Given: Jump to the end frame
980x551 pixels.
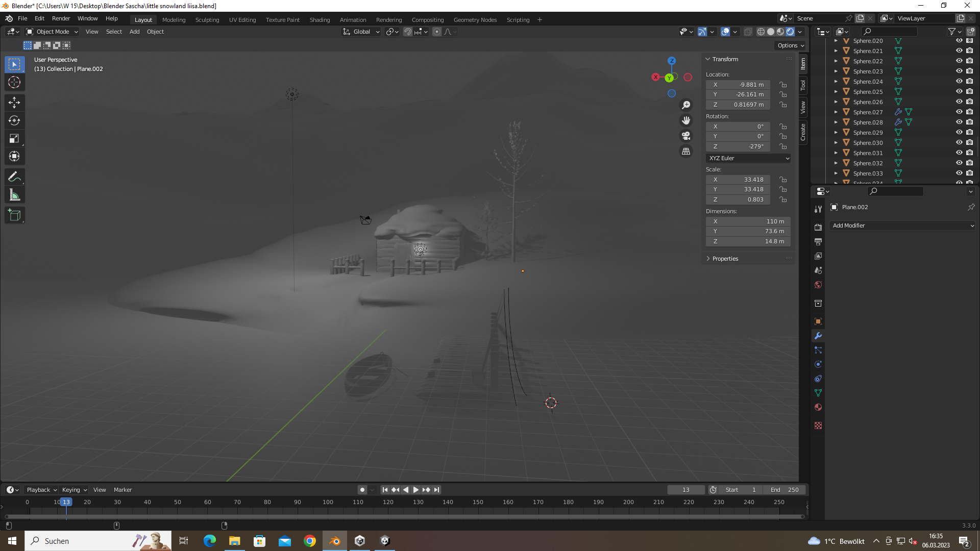Looking at the screenshot, I should [436, 490].
